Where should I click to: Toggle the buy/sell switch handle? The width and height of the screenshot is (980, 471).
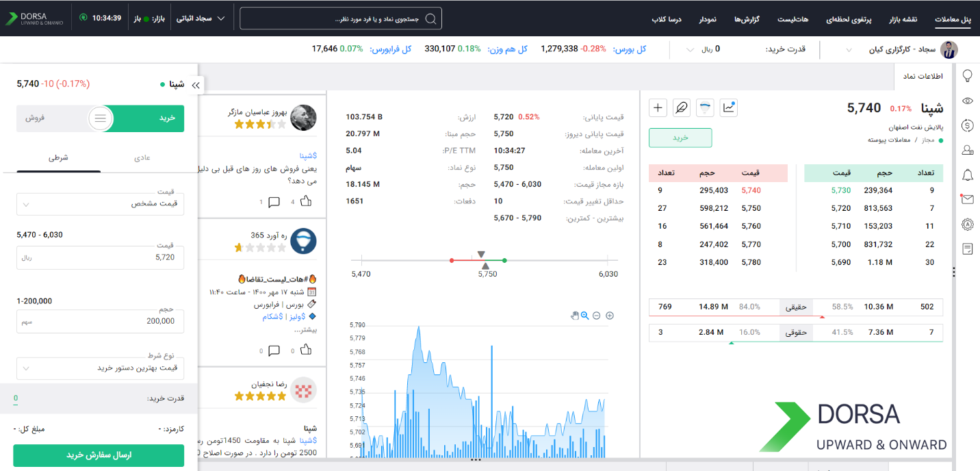(101, 118)
